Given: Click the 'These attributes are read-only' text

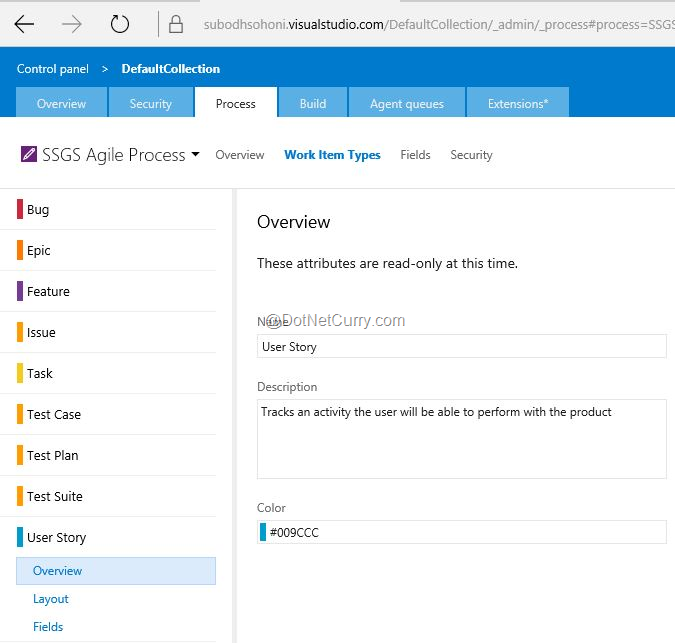Looking at the screenshot, I should [387, 263].
